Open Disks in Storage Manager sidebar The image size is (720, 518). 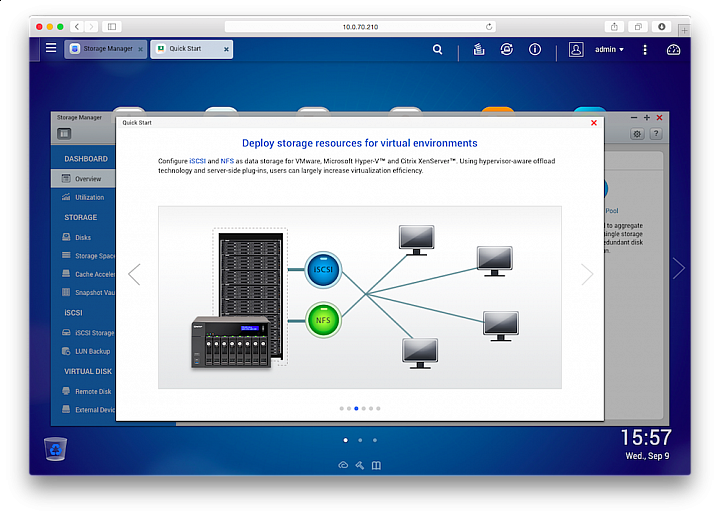[x=83, y=237]
